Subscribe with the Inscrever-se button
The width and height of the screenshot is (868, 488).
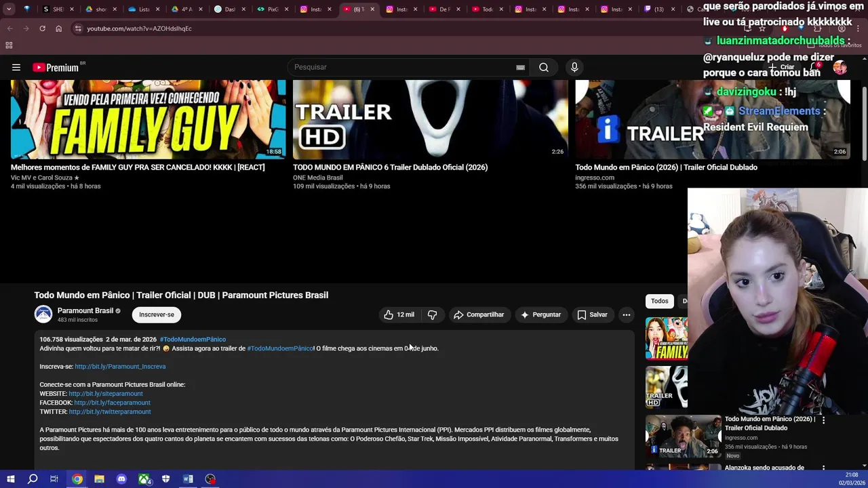(x=157, y=314)
